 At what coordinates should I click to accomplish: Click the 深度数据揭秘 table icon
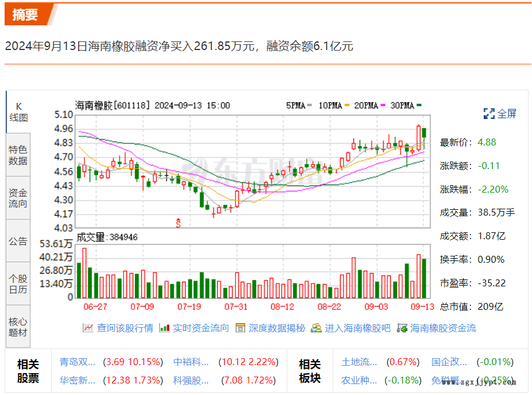click(x=240, y=328)
